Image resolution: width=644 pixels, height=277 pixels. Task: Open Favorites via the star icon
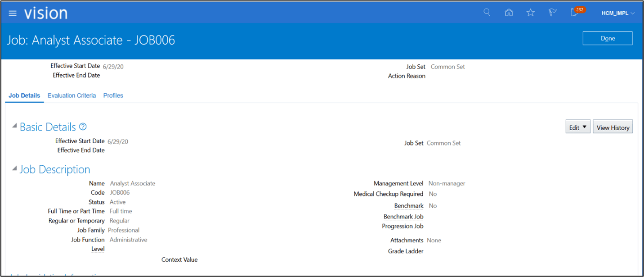(530, 13)
